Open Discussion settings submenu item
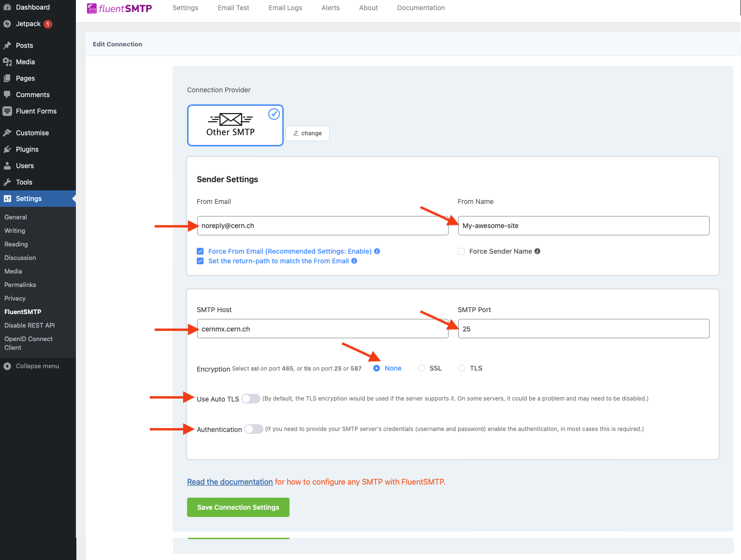The image size is (741, 560). [x=20, y=258]
